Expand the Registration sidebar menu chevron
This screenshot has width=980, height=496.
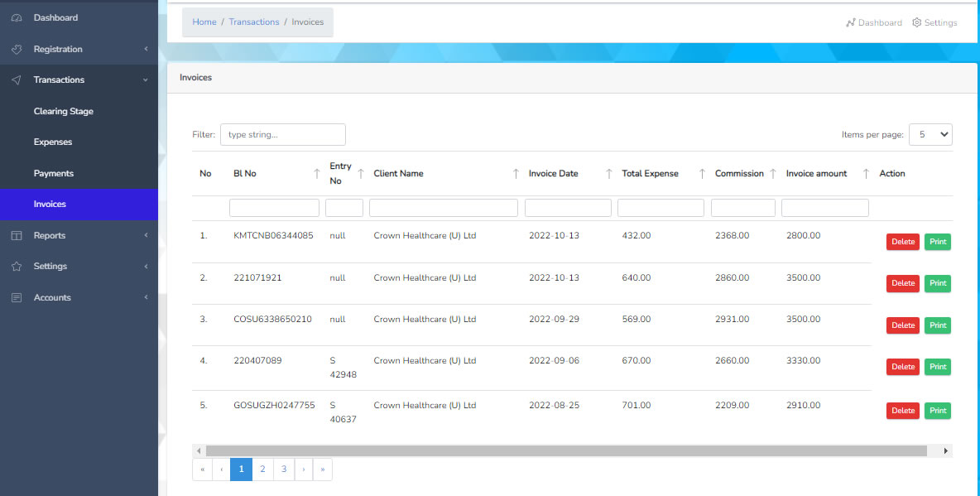coord(146,49)
